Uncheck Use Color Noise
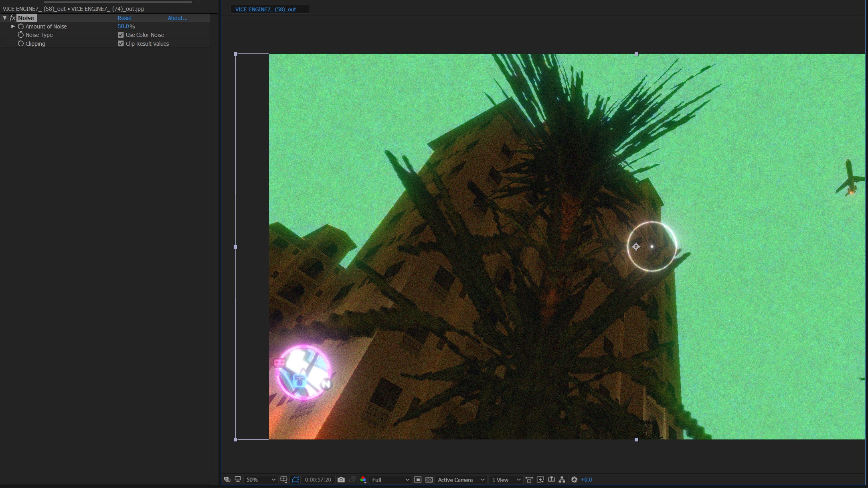Image resolution: width=868 pixels, height=488 pixels. pos(121,35)
